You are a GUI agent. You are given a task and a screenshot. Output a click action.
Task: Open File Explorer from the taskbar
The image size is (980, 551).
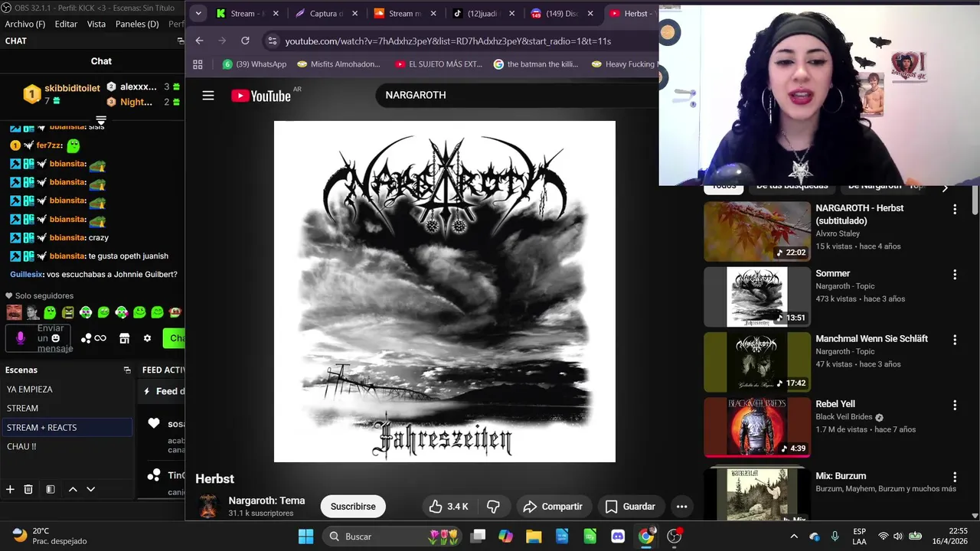pyautogui.click(x=534, y=536)
